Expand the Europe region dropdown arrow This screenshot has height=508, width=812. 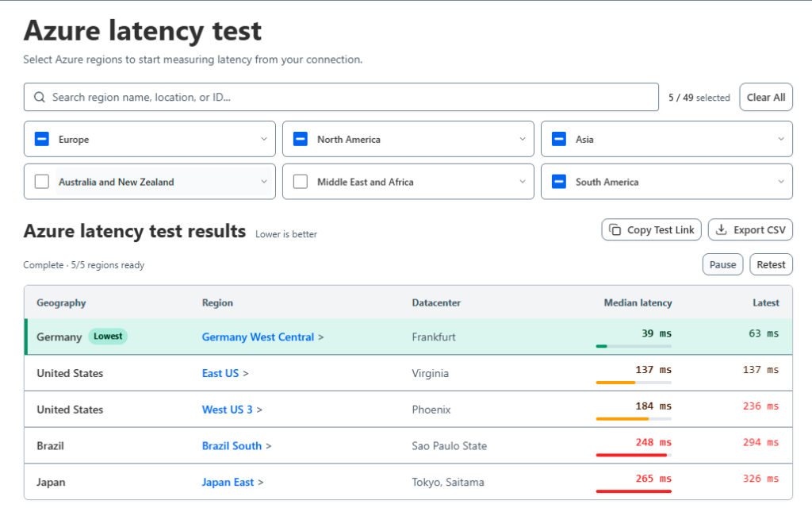pos(263,139)
